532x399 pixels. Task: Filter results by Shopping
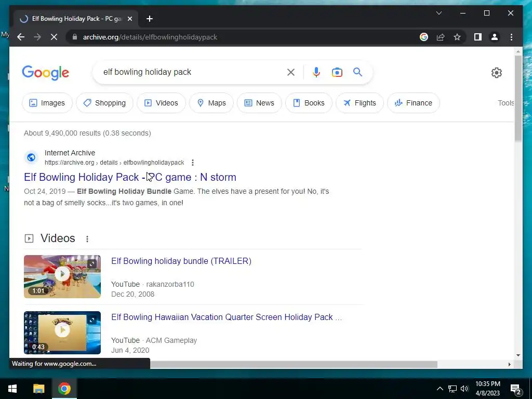(x=104, y=103)
